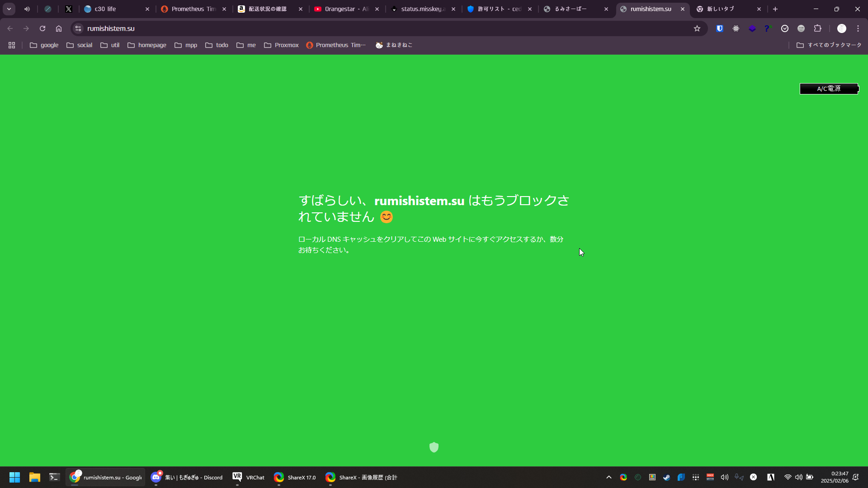868x488 pixels.
Task: View site information icon in the address bar
Action: [x=78, y=28]
